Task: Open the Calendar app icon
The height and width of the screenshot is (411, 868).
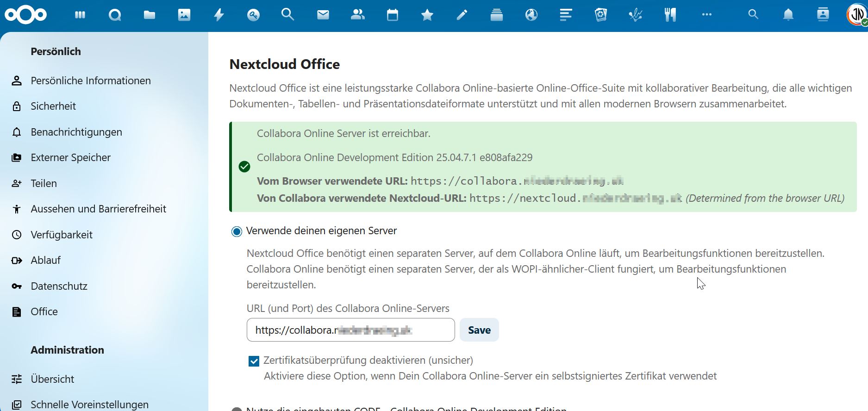Action: [393, 15]
